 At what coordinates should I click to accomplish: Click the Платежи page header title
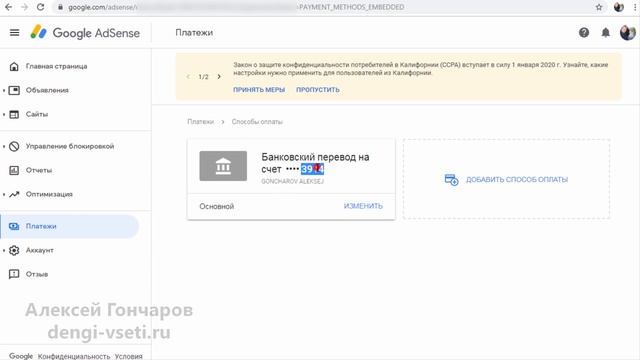[x=194, y=33]
